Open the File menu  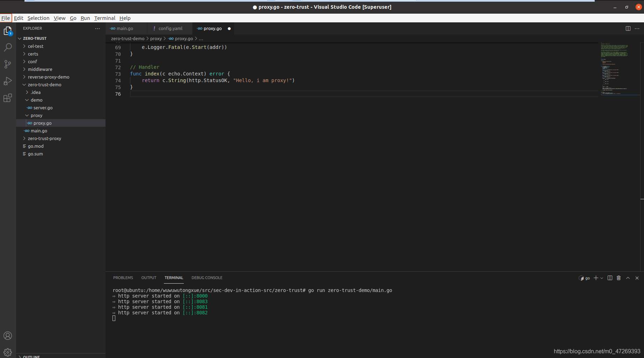pyautogui.click(x=6, y=18)
